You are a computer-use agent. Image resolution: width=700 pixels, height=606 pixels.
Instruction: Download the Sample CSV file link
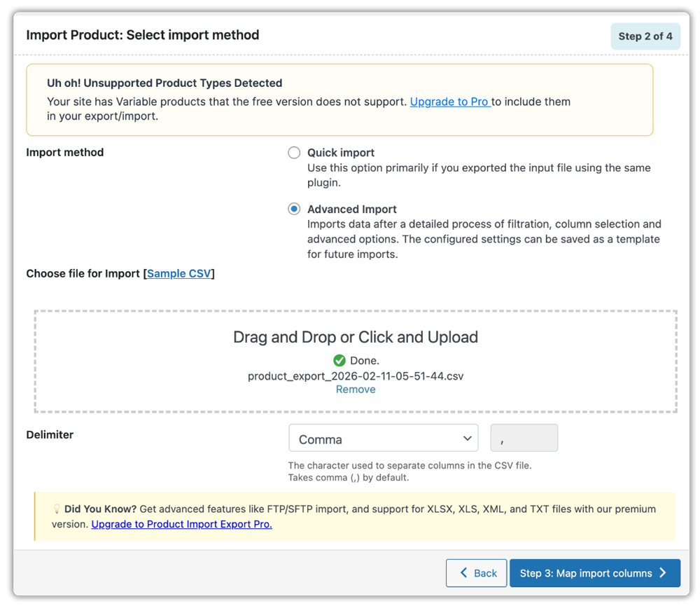(x=178, y=274)
